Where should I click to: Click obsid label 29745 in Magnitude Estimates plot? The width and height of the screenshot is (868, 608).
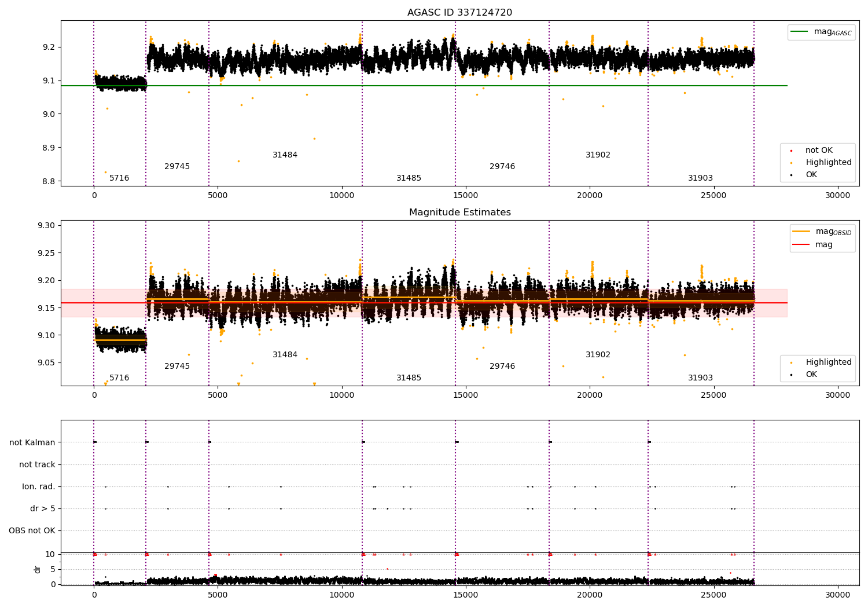177,367
